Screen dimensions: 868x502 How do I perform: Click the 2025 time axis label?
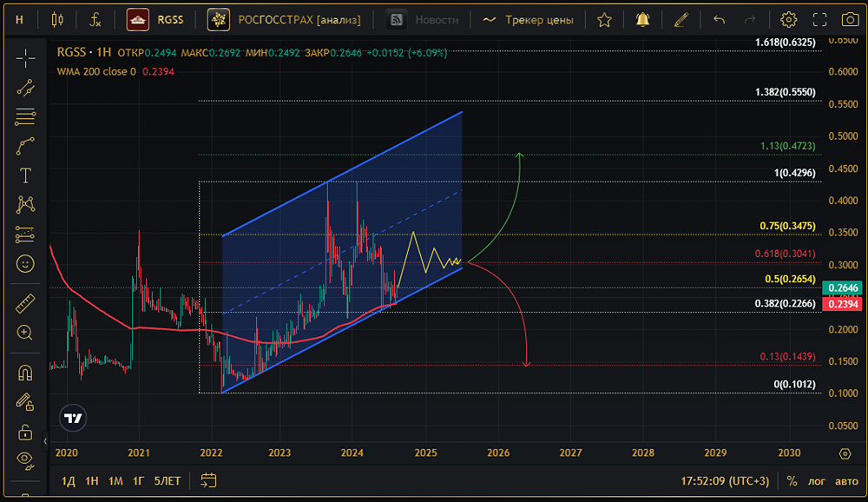tap(425, 453)
